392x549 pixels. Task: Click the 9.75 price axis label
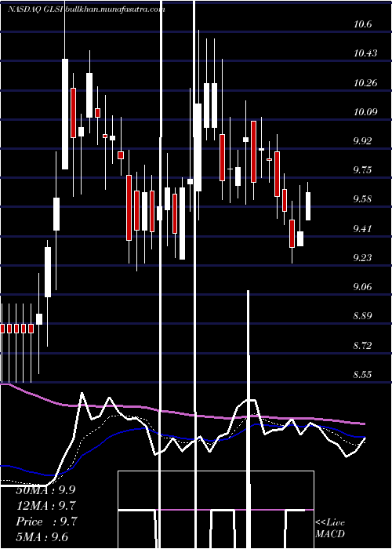point(362,170)
